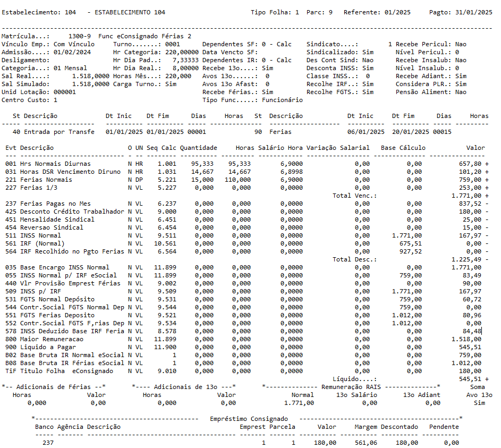Click the 'Pendente' column header
501x448 pixels.
pos(444,428)
